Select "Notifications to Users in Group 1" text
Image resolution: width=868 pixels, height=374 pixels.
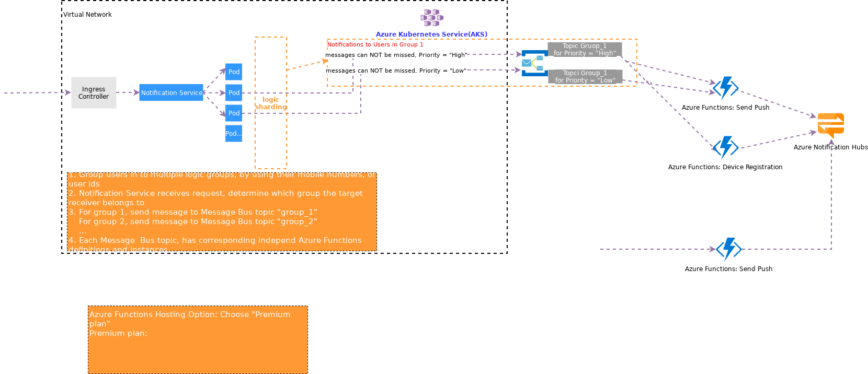[x=375, y=45]
